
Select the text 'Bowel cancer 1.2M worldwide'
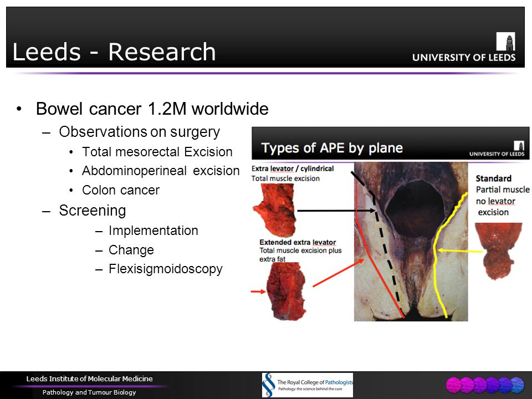point(152,109)
